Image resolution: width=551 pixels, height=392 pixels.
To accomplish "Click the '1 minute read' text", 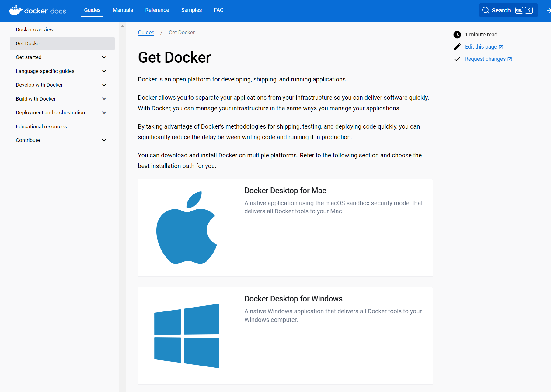I will click(x=481, y=35).
